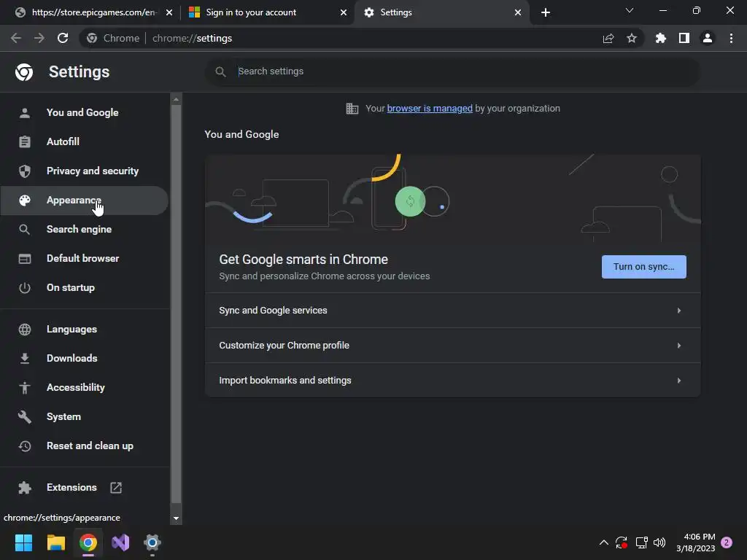Click sidebar scrollbar up arrow

pyautogui.click(x=177, y=99)
